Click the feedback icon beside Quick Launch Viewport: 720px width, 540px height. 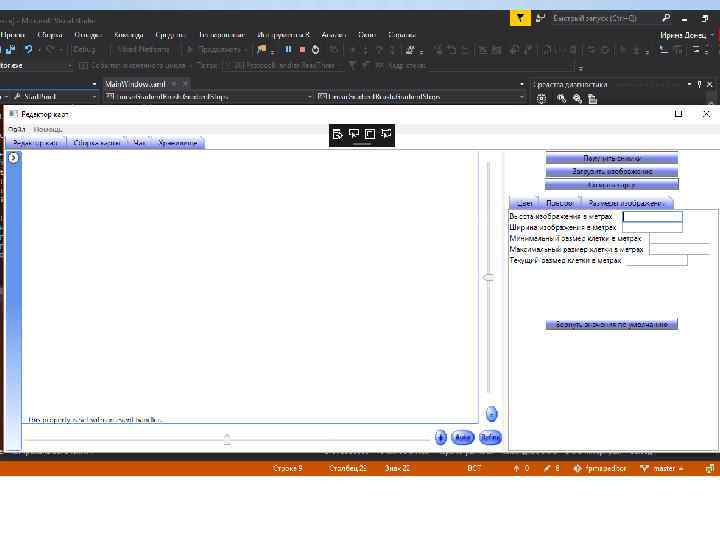click(541, 18)
